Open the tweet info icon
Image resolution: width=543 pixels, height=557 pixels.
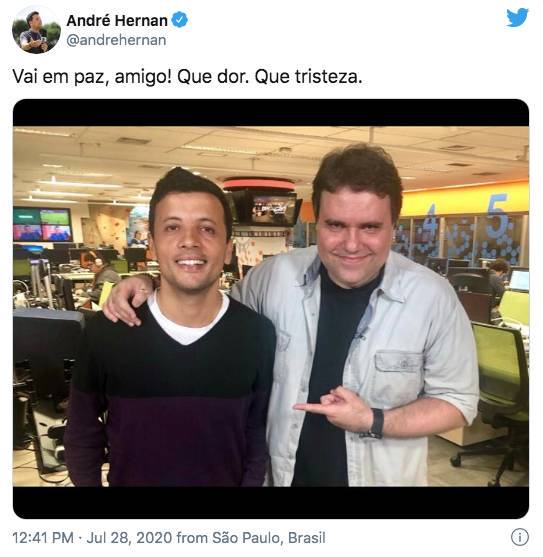(x=520, y=537)
